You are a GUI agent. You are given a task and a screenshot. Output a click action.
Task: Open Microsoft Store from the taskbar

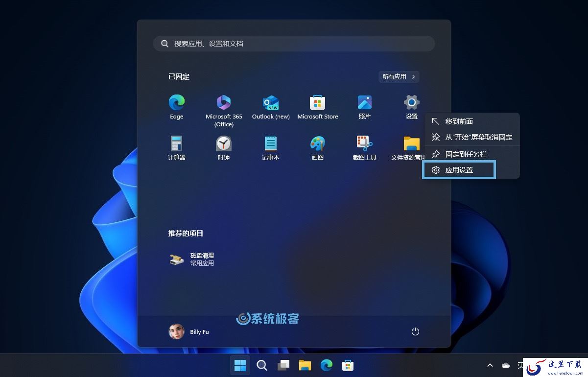pos(348,365)
